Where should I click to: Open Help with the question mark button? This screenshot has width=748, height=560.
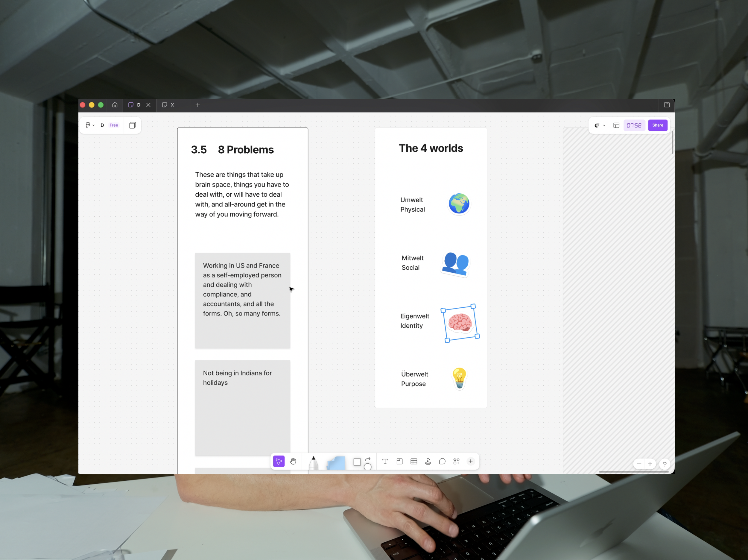(665, 464)
